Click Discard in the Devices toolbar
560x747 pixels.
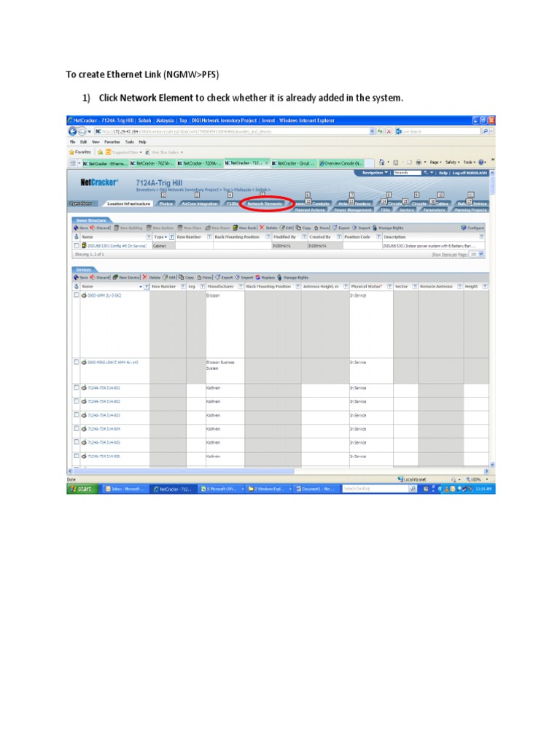(x=100, y=277)
